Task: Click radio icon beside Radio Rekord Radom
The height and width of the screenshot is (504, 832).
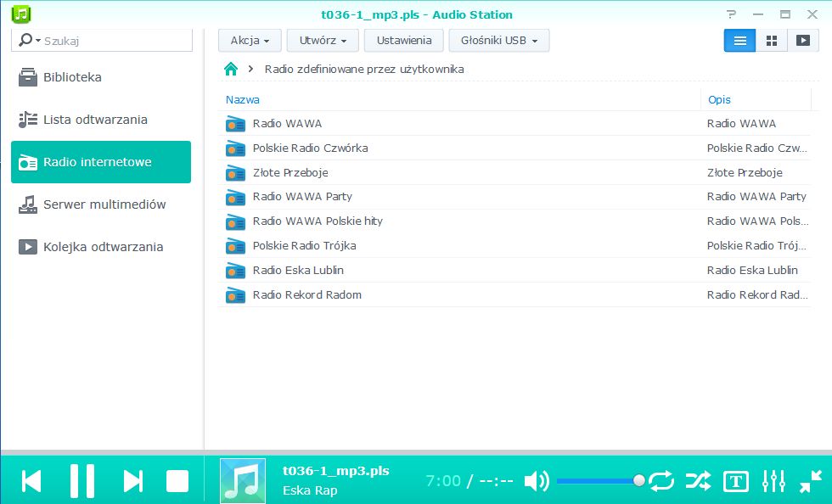Action: pos(235,294)
